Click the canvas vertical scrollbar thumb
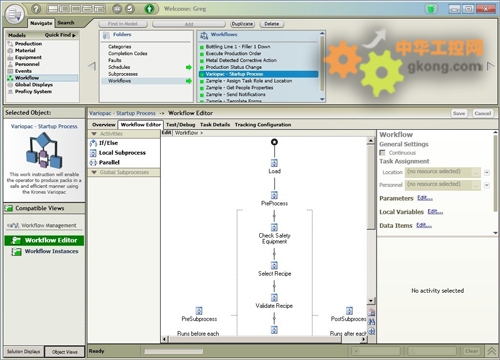500x360 pixels. pyautogui.click(x=371, y=187)
